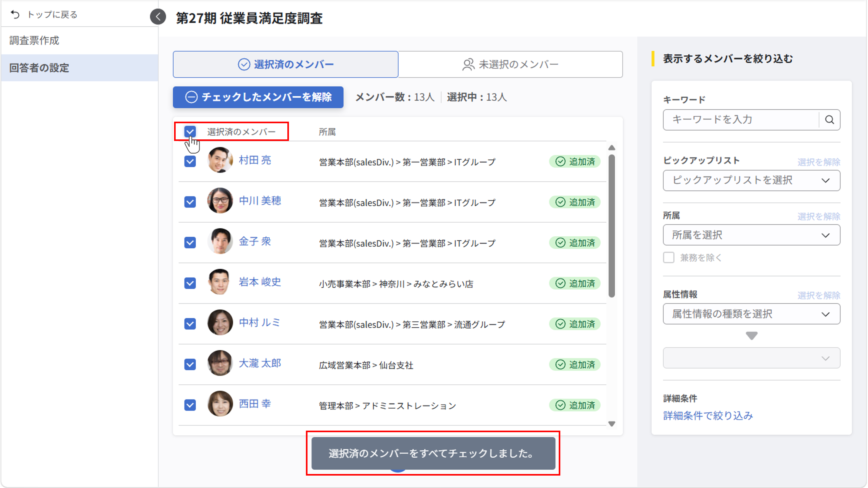The height and width of the screenshot is (488, 868).
Task: Clear 属性情報 selection via 選択を解除
Action: [818, 296]
